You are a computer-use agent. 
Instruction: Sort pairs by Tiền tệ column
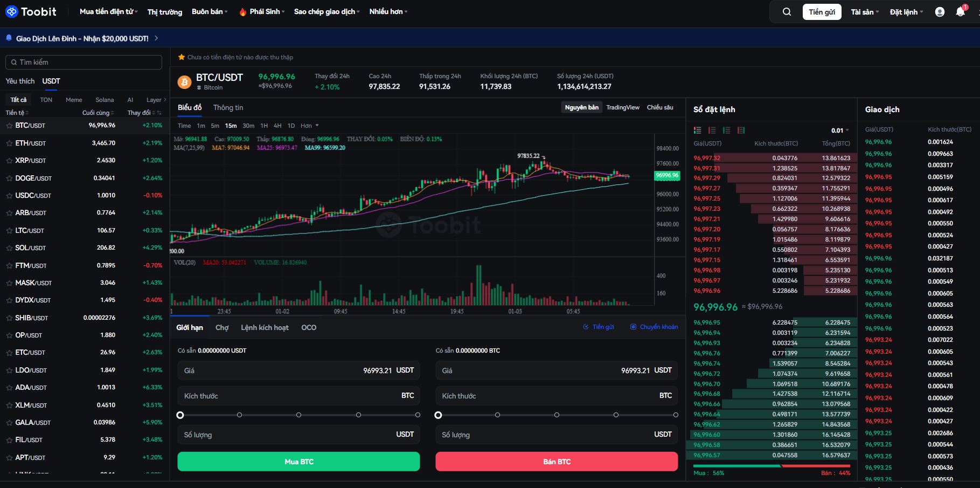coord(17,113)
